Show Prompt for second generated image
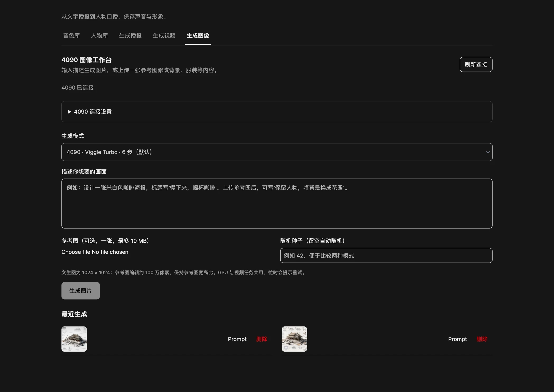 point(458,339)
